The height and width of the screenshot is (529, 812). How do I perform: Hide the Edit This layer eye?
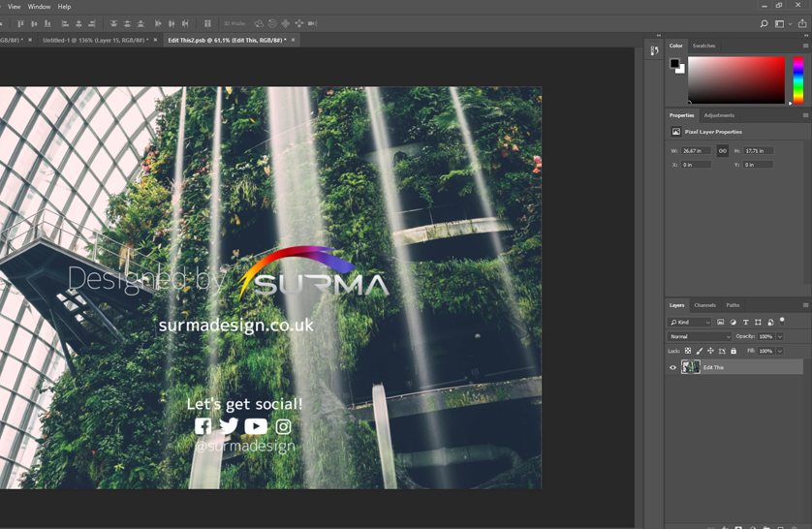click(x=672, y=367)
